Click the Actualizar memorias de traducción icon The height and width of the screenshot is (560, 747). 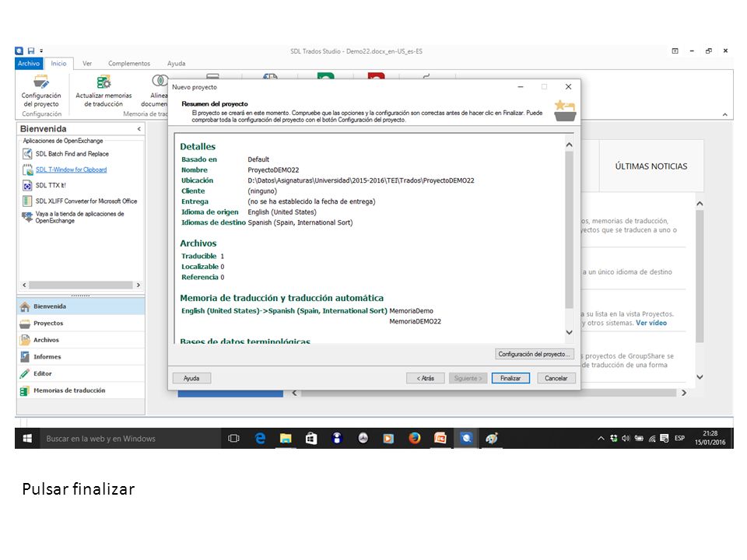coord(103,91)
